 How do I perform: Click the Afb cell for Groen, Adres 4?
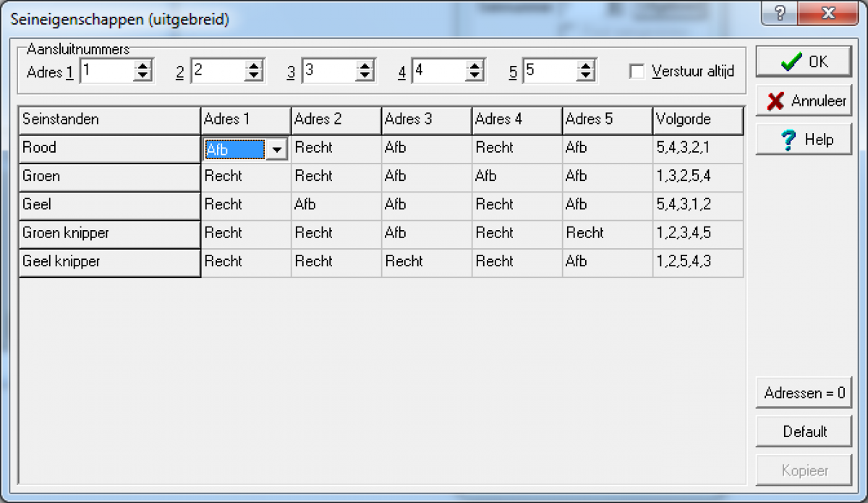pos(517,177)
